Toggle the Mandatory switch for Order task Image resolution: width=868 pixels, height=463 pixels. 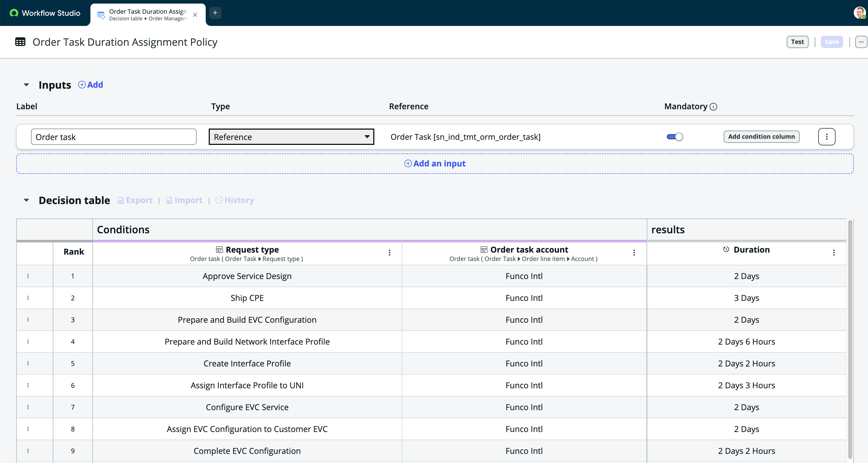tap(674, 136)
